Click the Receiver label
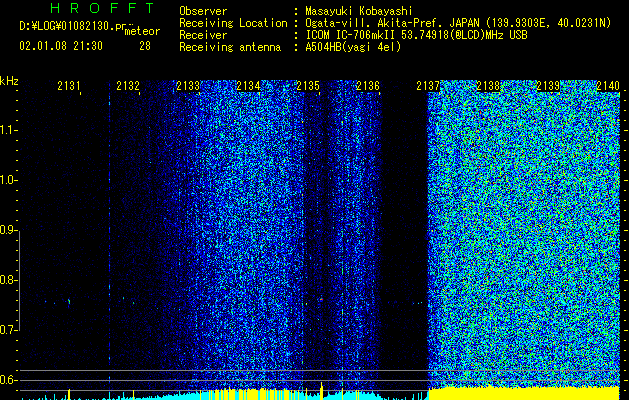 (x=203, y=35)
